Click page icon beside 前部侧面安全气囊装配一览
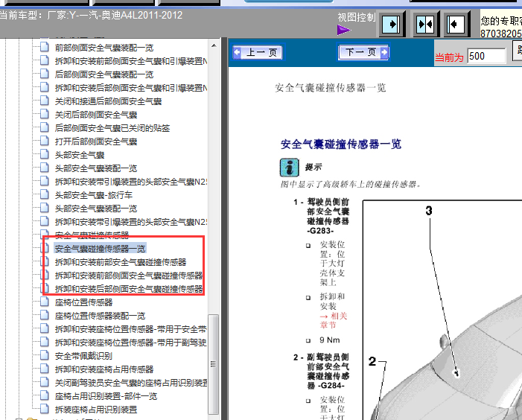Image resolution: width=522 pixels, height=420 pixels. click(44, 47)
